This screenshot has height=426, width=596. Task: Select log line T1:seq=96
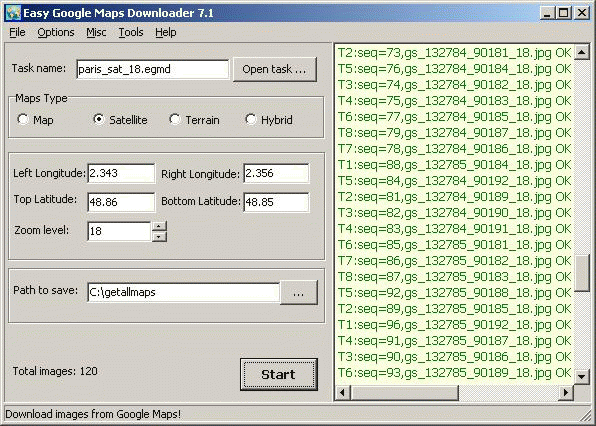(454, 325)
